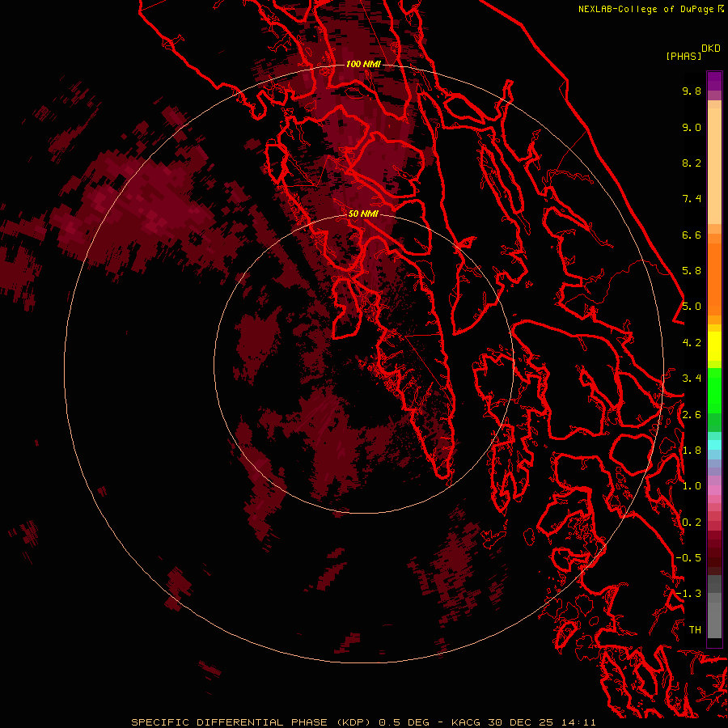Click the 50 NMI range ring label

[x=363, y=214]
